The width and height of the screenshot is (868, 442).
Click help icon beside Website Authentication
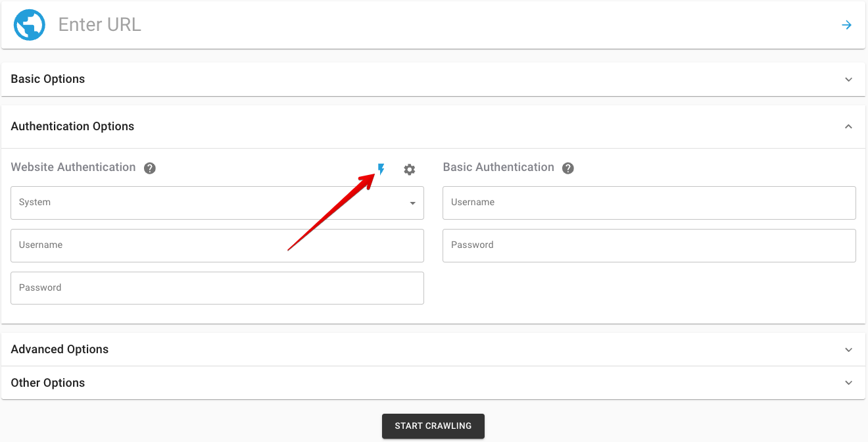pos(150,168)
